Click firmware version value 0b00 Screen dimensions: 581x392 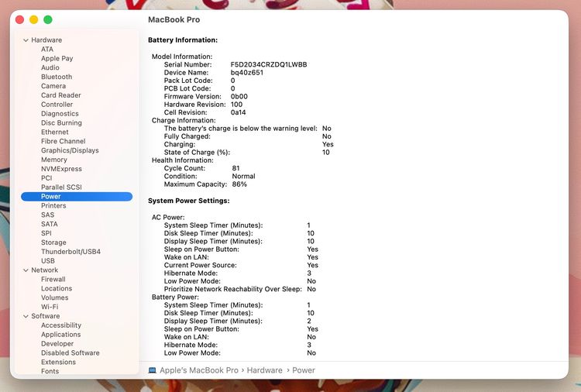239,96
